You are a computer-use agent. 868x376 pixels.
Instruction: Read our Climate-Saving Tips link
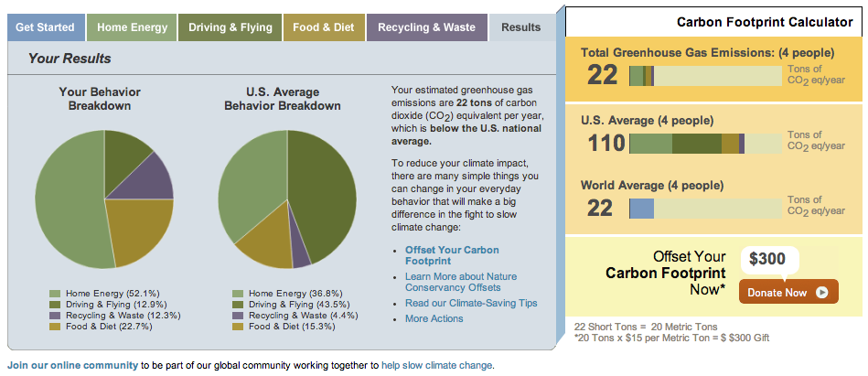click(471, 303)
